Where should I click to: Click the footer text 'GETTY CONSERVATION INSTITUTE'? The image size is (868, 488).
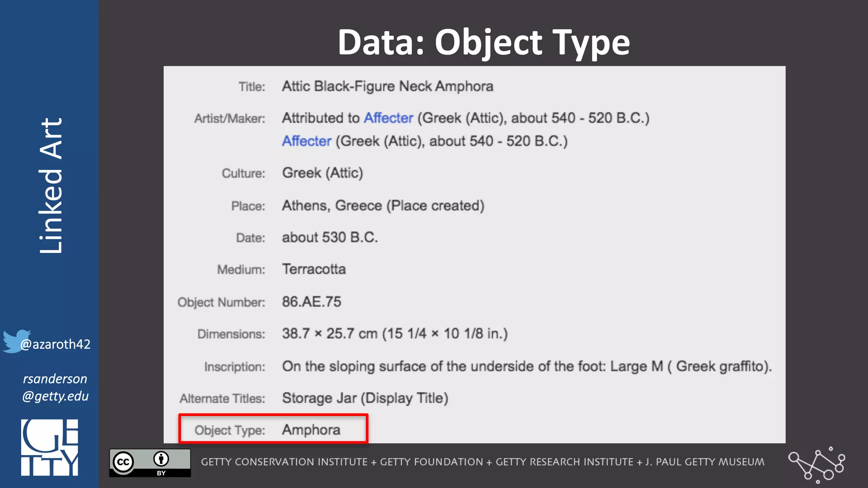[284, 462]
